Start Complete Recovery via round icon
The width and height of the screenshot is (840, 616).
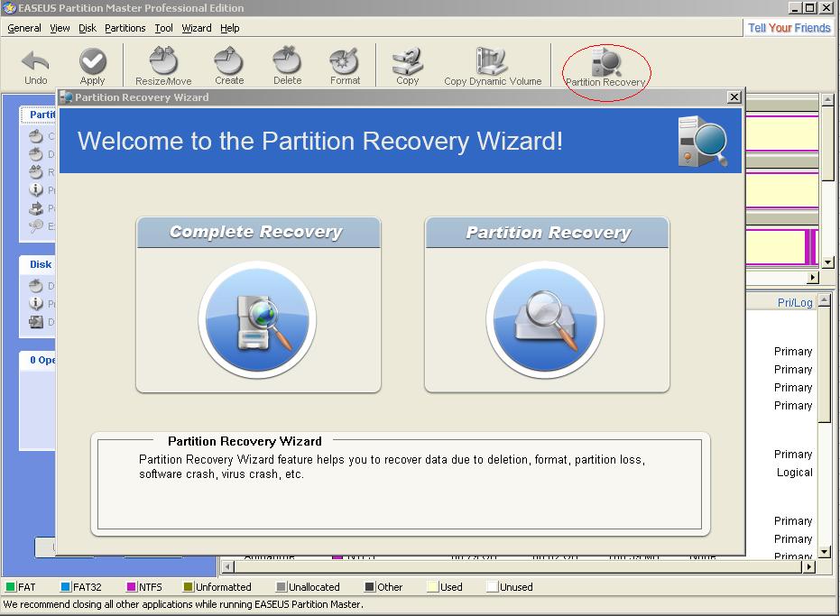pyautogui.click(x=257, y=320)
